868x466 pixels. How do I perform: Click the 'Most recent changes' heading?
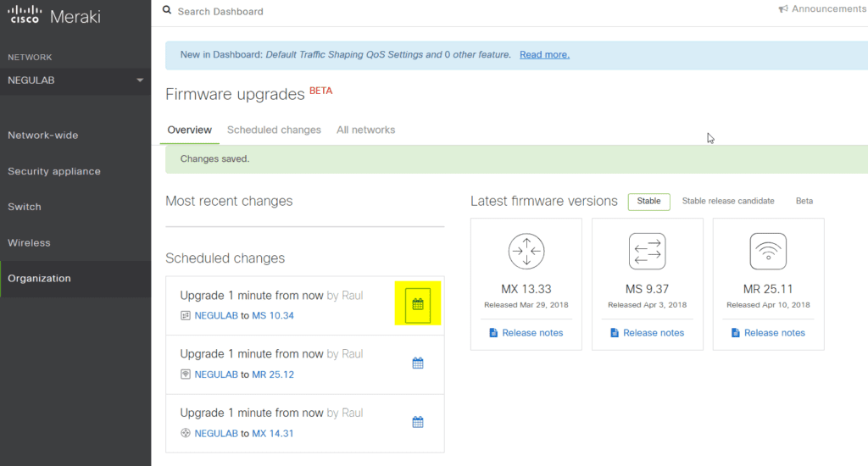coord(229,201)
